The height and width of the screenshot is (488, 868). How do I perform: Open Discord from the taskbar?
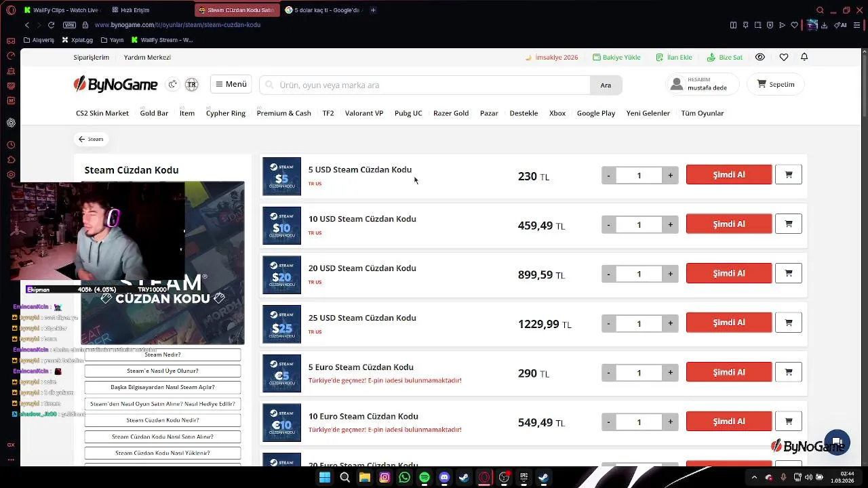click(x=444, y=478)
